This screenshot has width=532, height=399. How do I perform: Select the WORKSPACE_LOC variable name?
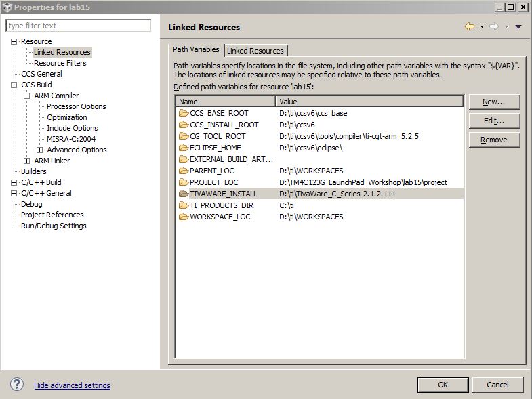(220, 217)
